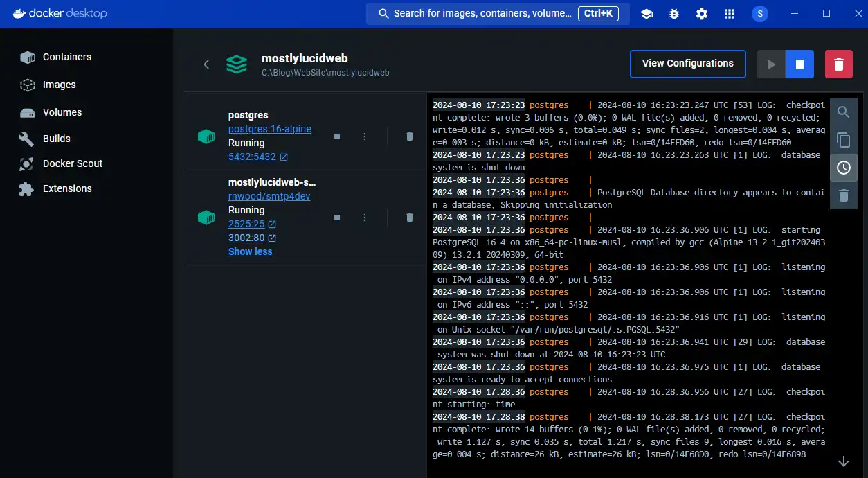Open the Learning Center graduation cap icon
Image resolution: width=868 pixels, height=478 pixels.
(646, 13)
